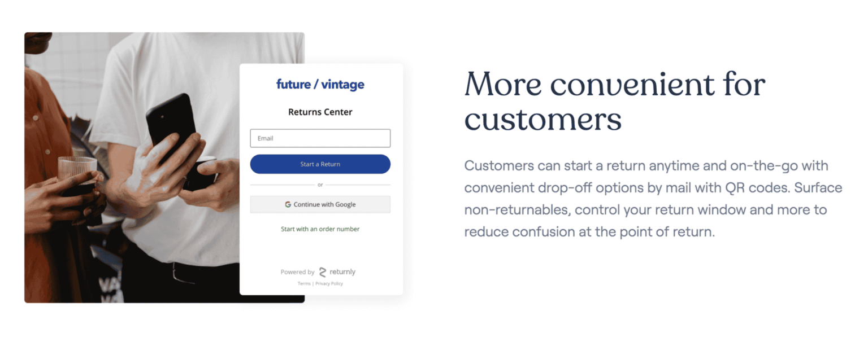This screenshot has width=868, height=351.
Task: Choose Continue with Google
Action: pyautogui.click(x=320, y=205)
